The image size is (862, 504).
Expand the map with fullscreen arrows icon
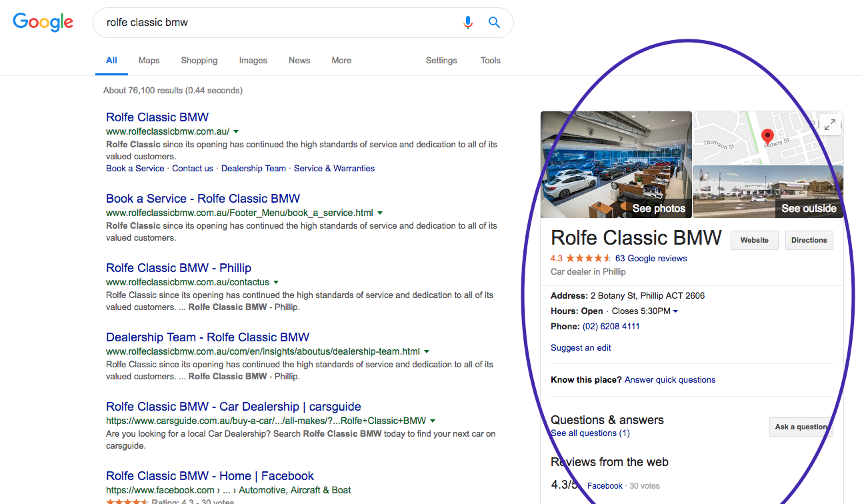tap(829, 124)
